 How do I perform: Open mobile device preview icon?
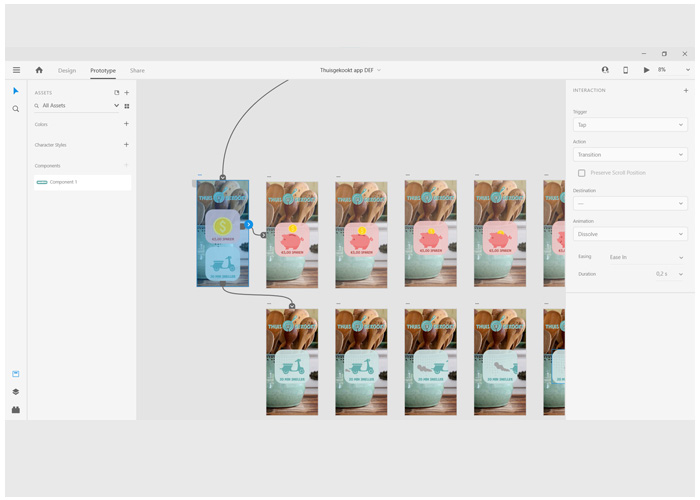pyautogui.click(x=626, y=70)
